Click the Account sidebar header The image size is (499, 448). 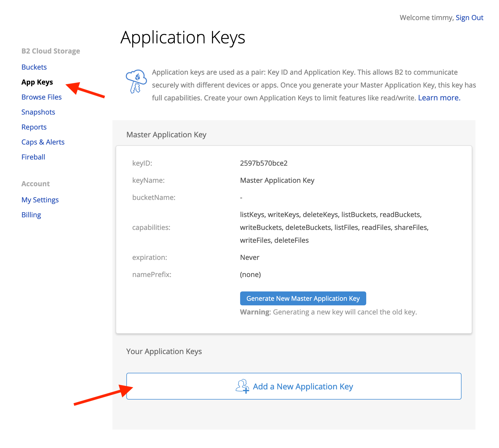pos(36,184)
